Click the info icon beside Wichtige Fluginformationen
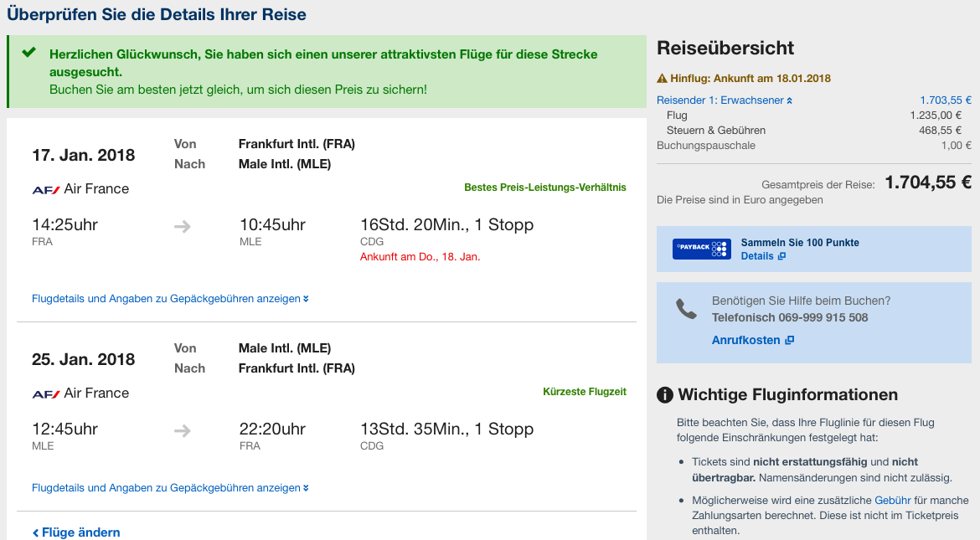 (x=665, y=395)
